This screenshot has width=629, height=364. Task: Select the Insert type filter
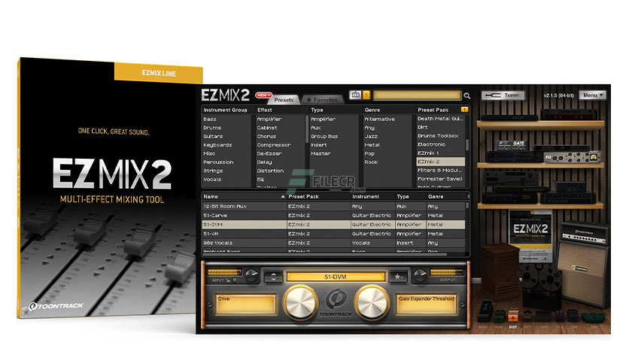click(319, 144)
